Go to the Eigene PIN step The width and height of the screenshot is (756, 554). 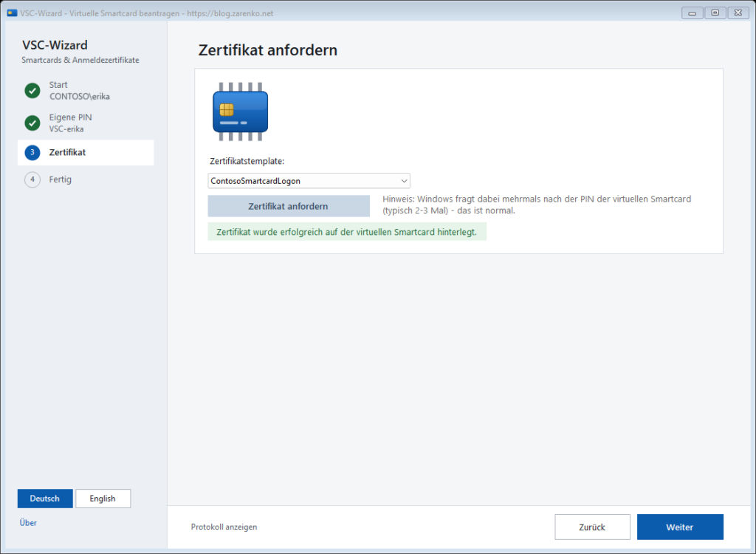pyautogui.click(x=86, y=123)
